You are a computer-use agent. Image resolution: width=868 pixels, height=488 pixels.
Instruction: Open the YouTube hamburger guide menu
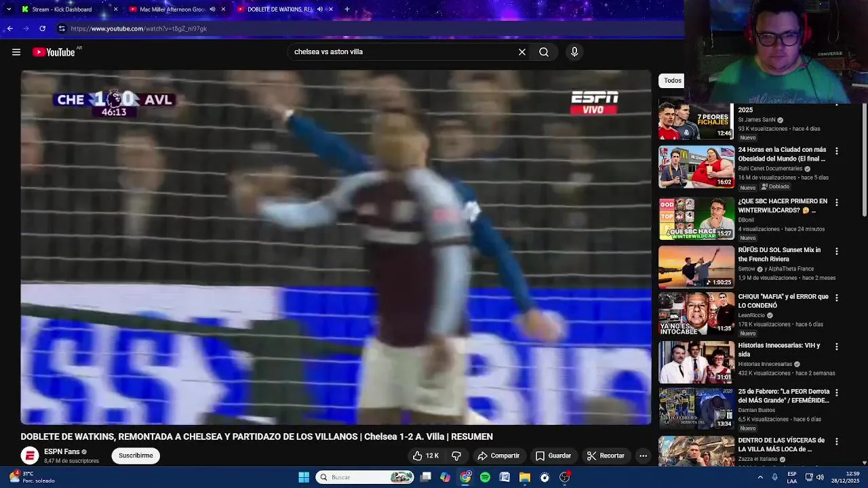coord(16,52)
